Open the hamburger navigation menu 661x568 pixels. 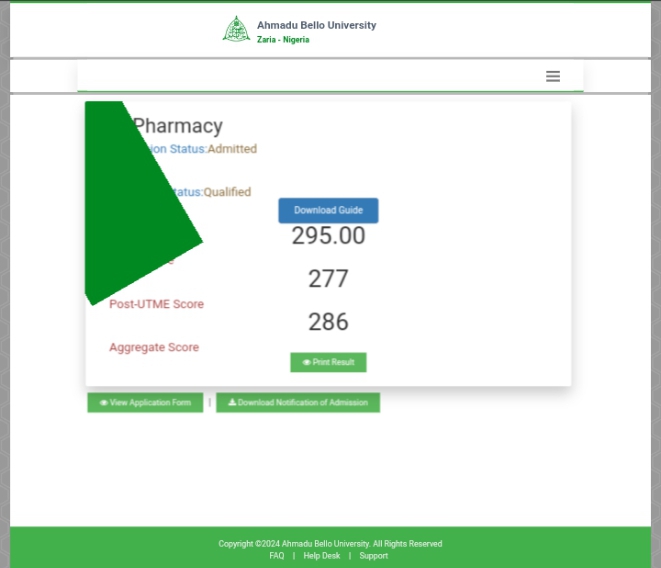tap(553, 76)
